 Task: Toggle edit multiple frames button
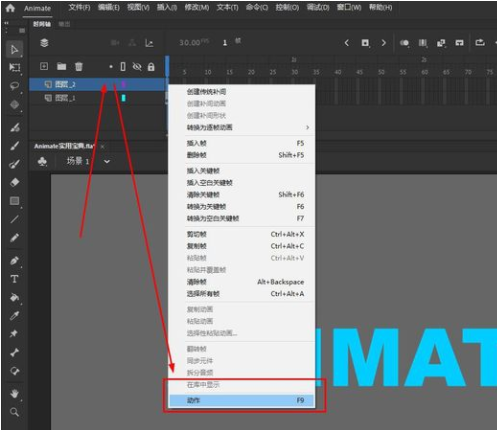[x=423, y=43]
